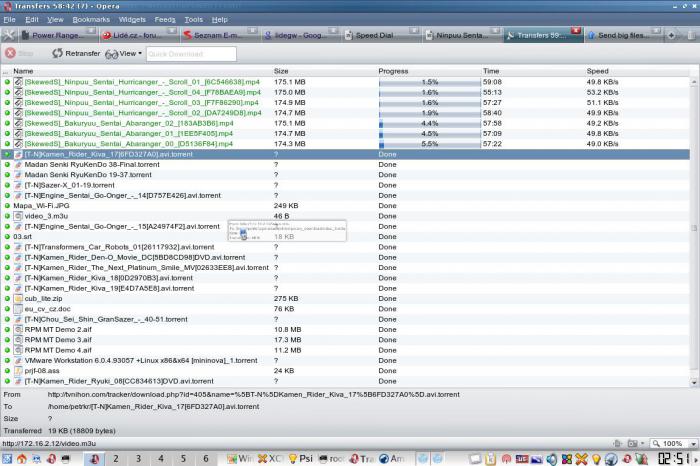Open the Help menu

(220, 20)
